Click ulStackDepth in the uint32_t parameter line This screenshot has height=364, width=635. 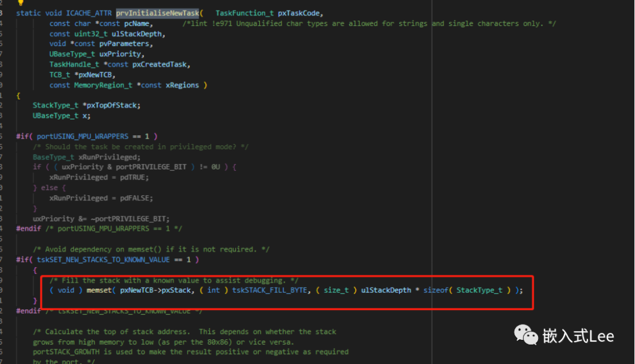(x=136, y=34)
